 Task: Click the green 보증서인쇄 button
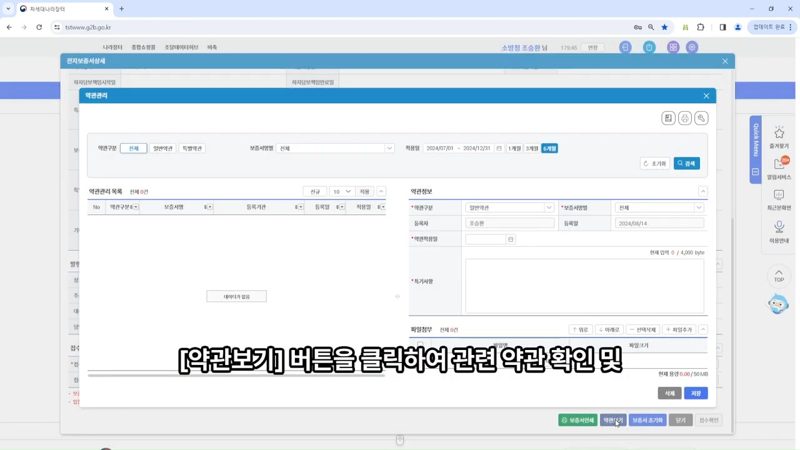coord(578,420)
